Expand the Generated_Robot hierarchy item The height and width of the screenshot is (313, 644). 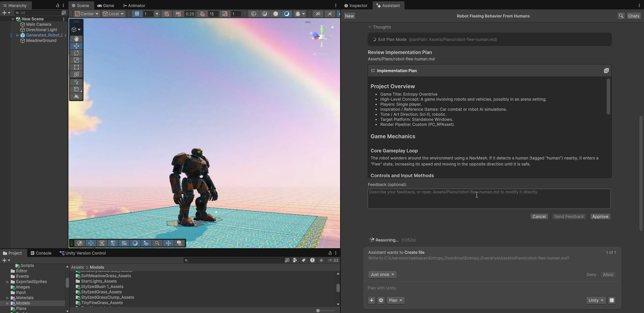(x=17, y=35)
